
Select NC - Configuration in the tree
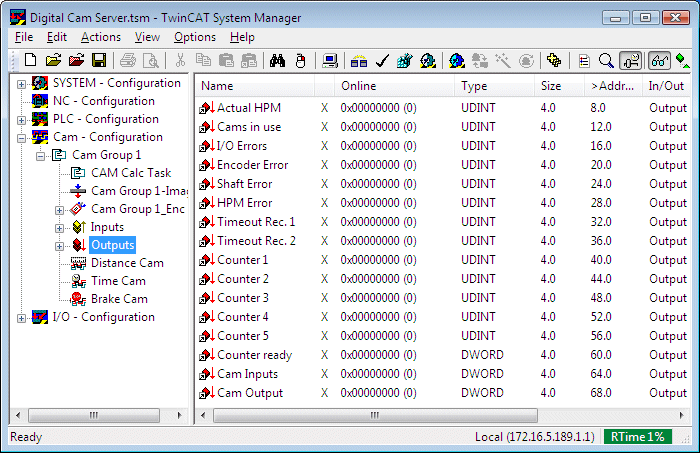tap(104, 101)
